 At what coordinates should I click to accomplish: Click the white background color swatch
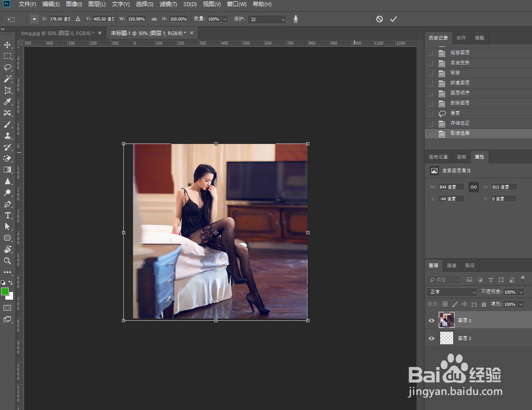tap(10, 297)
